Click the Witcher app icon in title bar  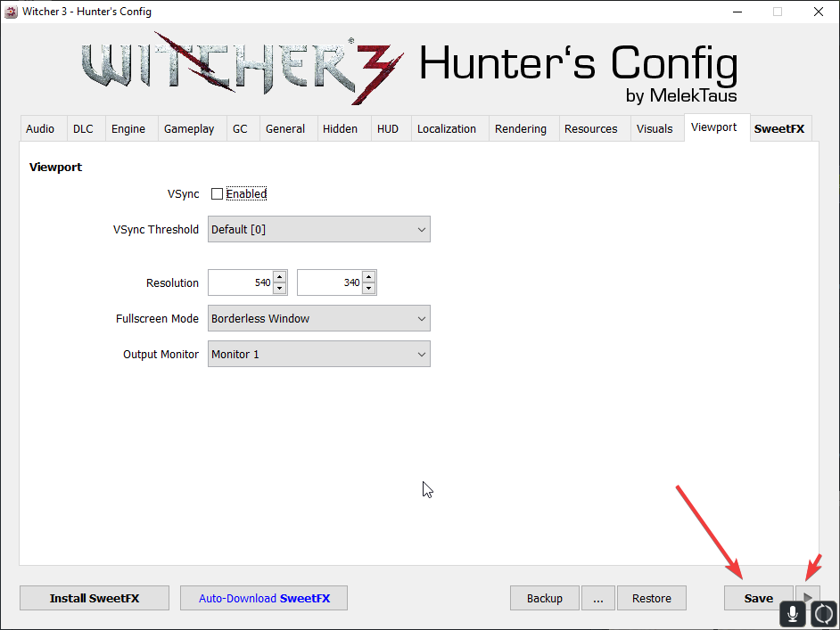[x=11, y=12]
